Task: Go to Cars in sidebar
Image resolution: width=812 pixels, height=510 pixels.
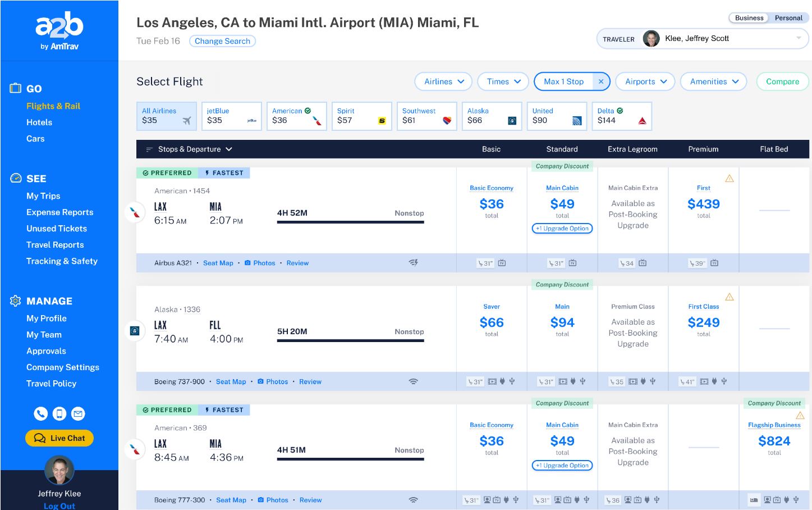Action: [35, 139]
